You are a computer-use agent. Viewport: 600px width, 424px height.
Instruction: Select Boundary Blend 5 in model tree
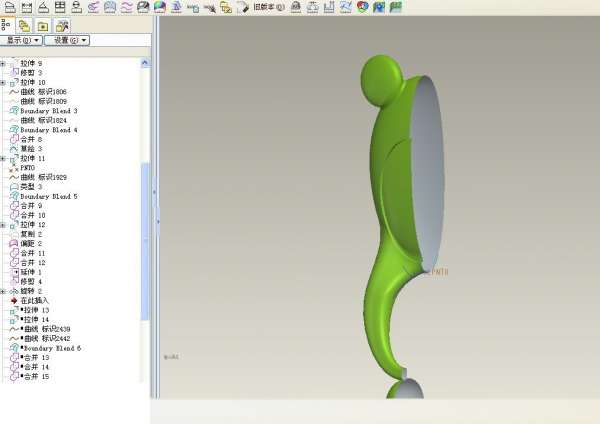(x=48, y=196)
